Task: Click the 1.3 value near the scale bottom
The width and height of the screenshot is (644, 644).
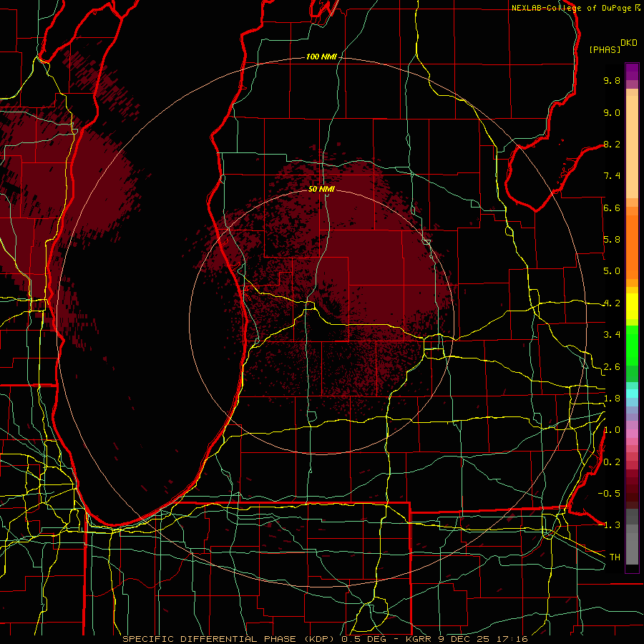Action: 612,525
